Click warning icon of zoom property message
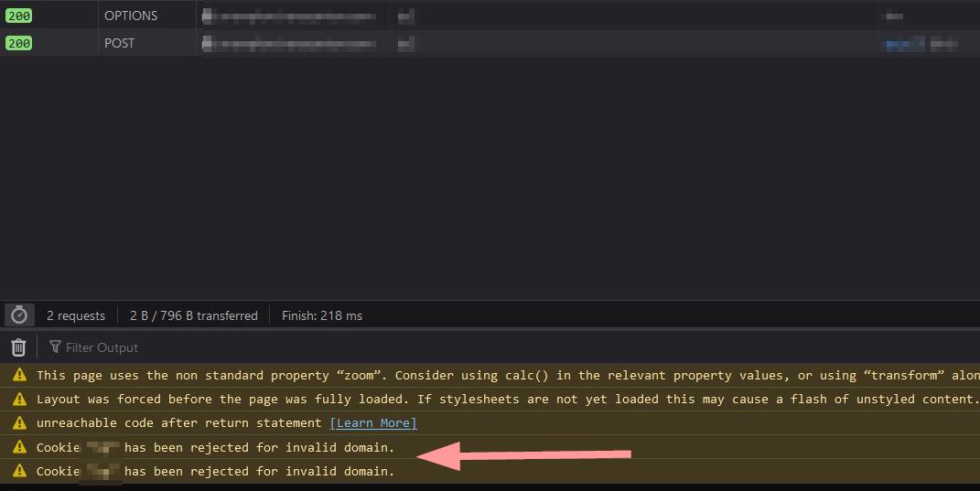Viewport: 980px width, 491px height. tap(20, 375)
